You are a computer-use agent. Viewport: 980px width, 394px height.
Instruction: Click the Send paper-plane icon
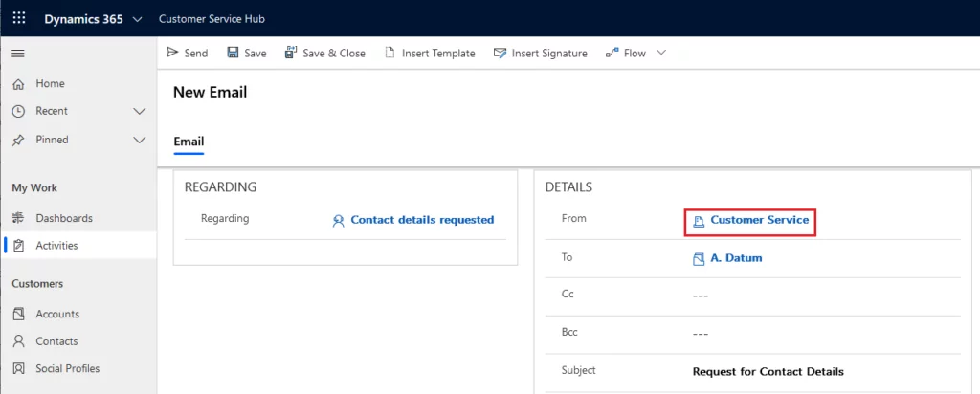[172, 53]
